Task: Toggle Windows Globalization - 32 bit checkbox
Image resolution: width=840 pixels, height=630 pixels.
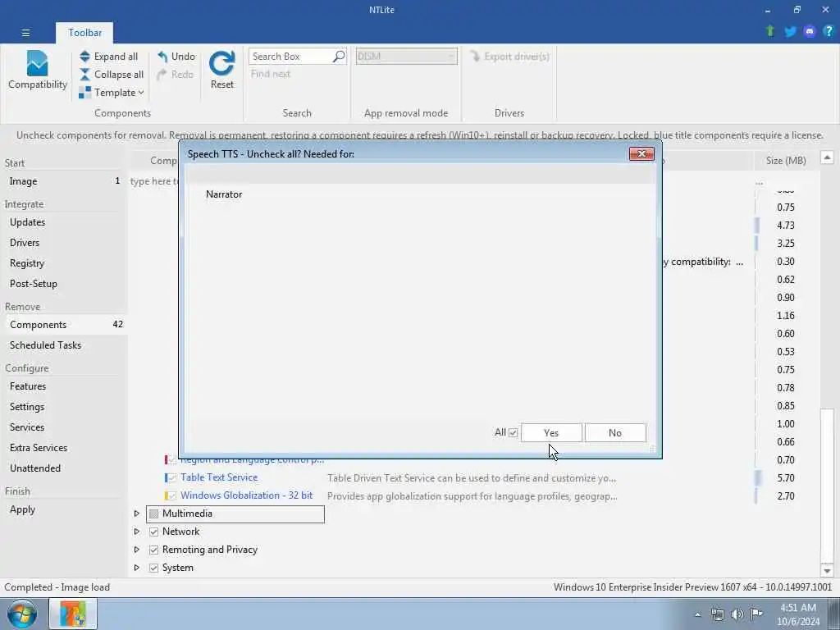Action: (171, 496)
